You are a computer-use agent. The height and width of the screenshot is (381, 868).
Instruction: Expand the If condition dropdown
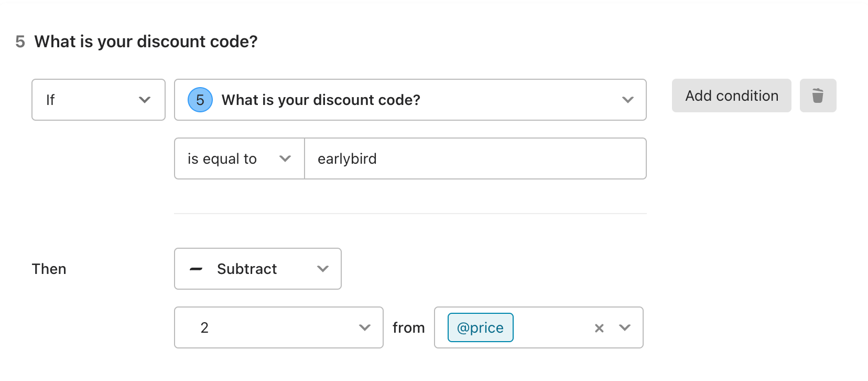99,100
